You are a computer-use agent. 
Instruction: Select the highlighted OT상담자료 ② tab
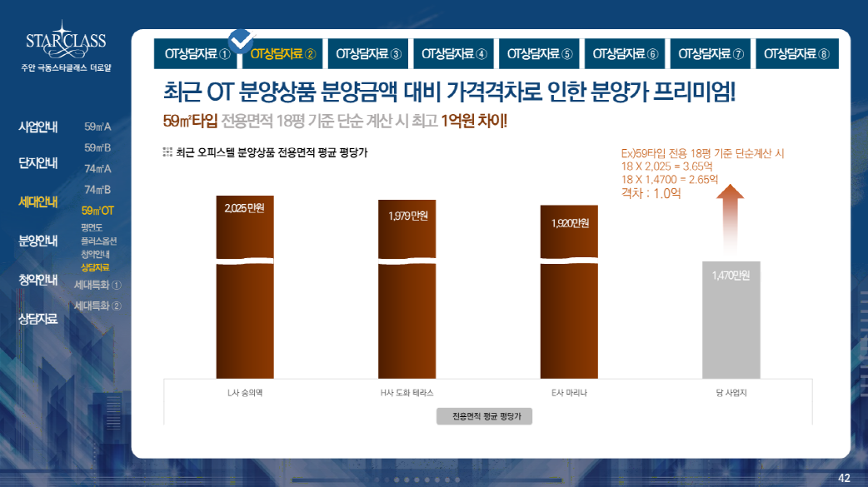282,54
